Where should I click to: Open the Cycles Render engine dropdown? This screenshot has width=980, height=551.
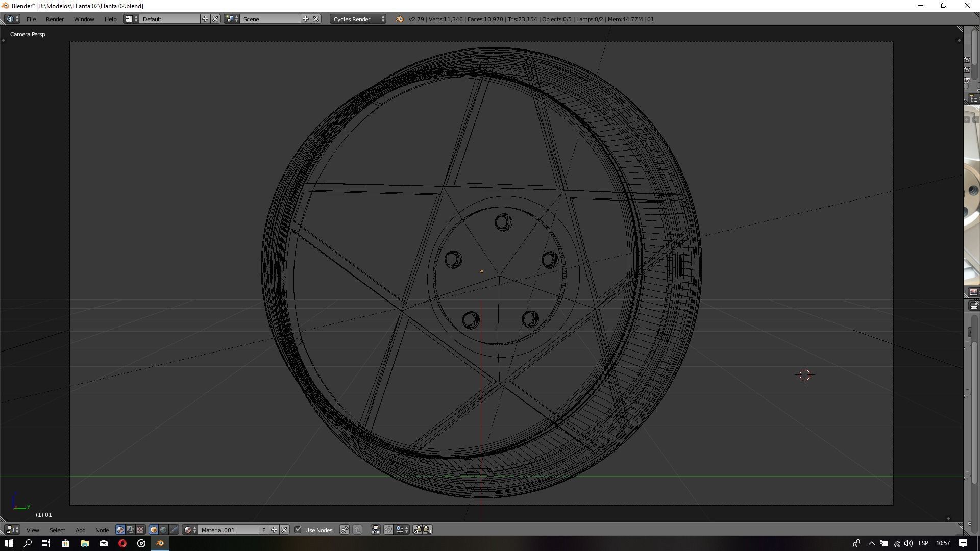click(x=358, y=19)
